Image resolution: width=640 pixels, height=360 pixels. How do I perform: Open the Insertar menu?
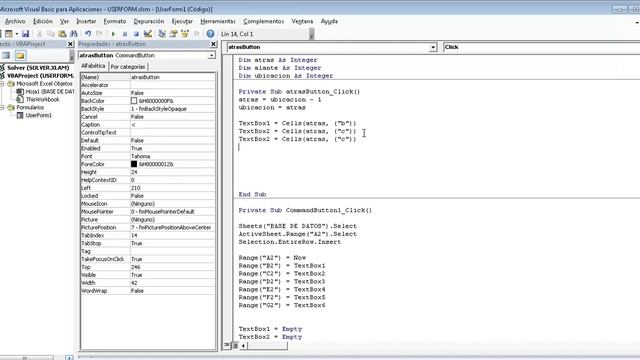[x=86, y=21]
